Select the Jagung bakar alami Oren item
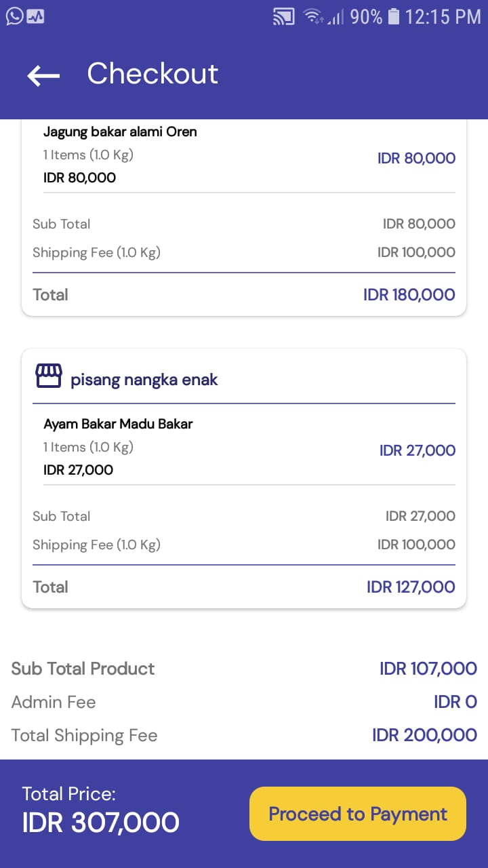Viewport: 488px width, 868px height. [120, 132]
